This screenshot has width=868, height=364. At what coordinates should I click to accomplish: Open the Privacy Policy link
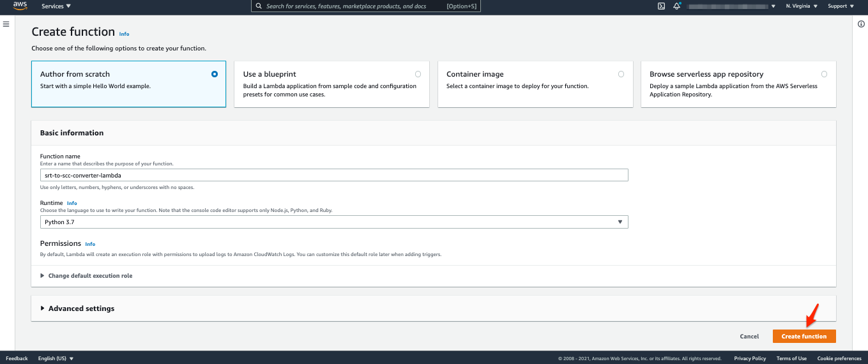coord(750,358)
